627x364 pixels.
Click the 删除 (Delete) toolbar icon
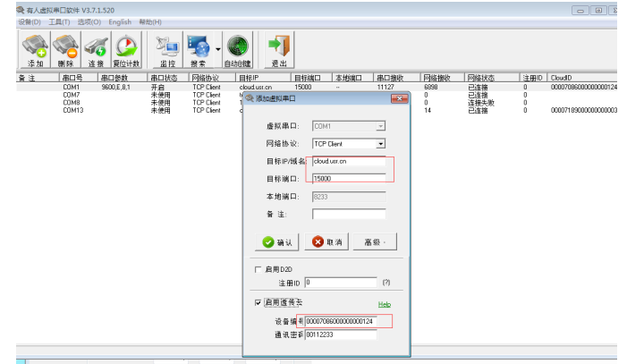point(65,50)
